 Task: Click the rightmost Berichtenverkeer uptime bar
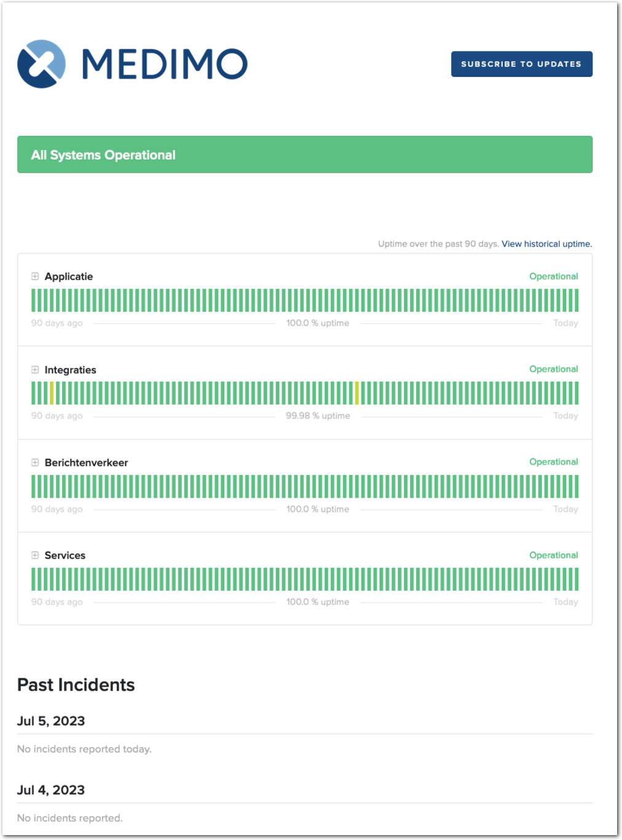576,487
